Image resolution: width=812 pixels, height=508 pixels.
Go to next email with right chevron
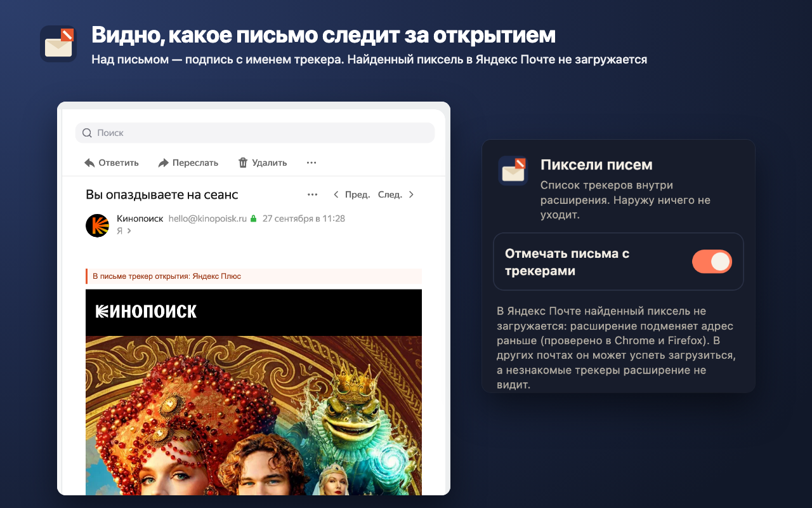coord(411,194)
